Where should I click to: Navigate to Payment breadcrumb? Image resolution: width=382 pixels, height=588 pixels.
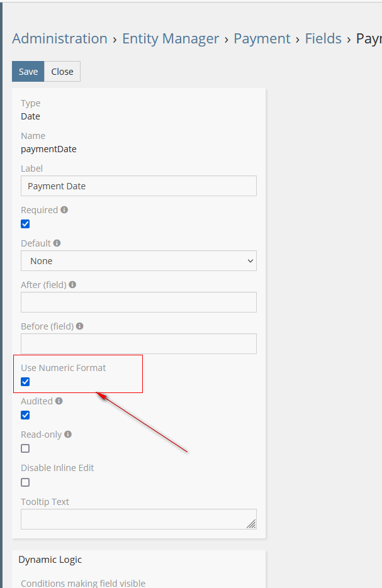pyautogui.click(x=262, y=38)
